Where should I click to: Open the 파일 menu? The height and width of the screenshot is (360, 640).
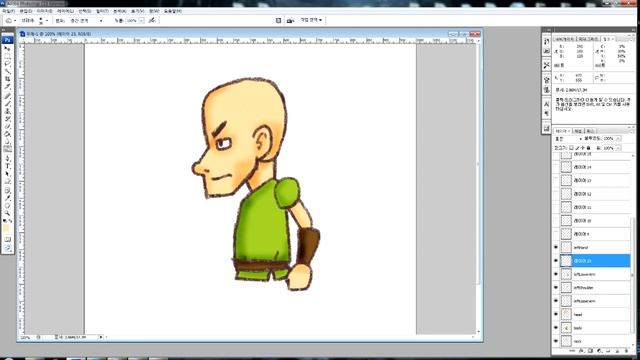pos(9,11)
